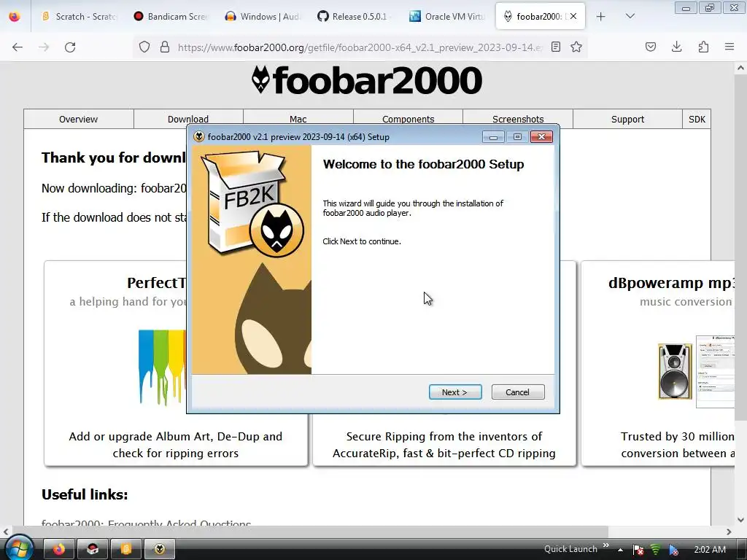
Task: Click the second taskbar app icon
Action: click(x=93, y=550)
